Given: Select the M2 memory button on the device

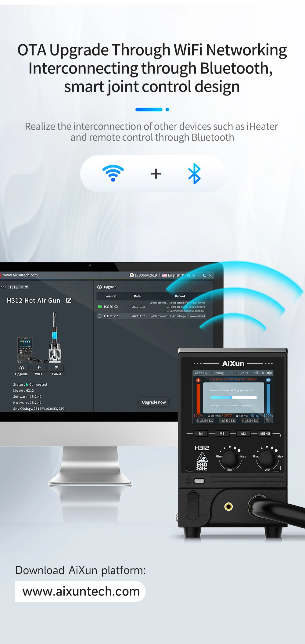Looking at the screenshot, I should coord(222,434).
